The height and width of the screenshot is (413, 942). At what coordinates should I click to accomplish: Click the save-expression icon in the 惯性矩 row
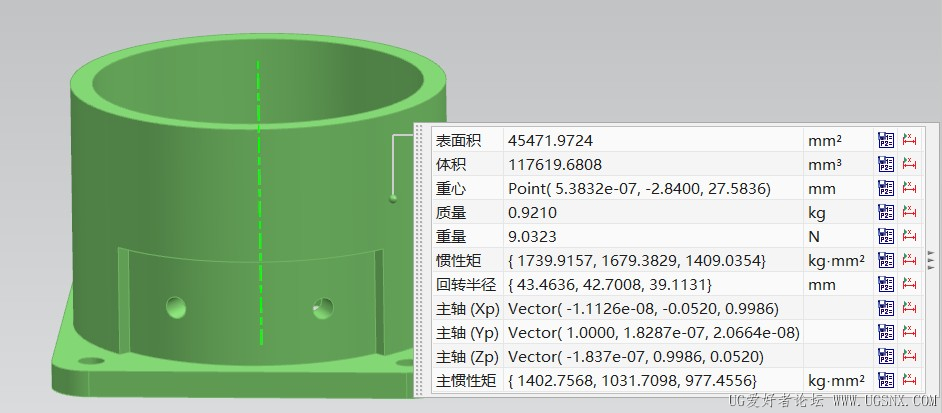coord(886,260)
